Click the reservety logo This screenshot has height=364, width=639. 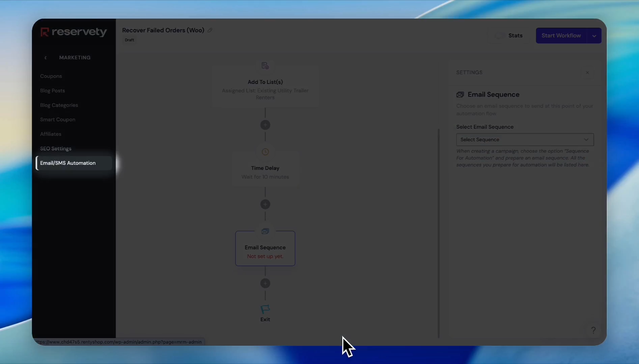pos(74,32)
